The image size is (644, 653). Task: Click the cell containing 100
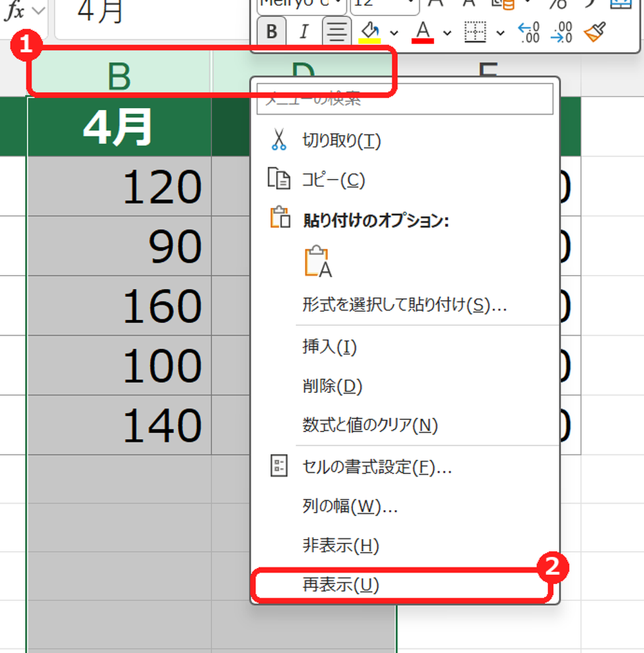pyautogui.click(x=120, y=364)
